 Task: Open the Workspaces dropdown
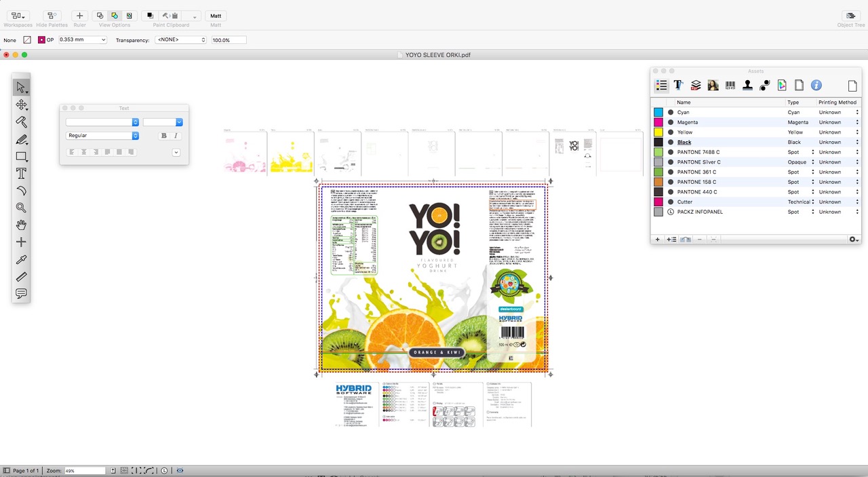[x=18, y=16]
